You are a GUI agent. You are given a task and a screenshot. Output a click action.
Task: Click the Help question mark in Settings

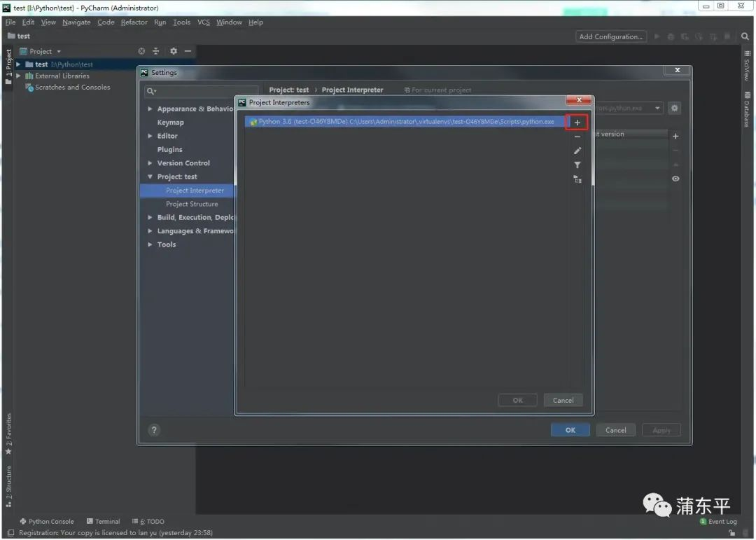click(154, 429)
